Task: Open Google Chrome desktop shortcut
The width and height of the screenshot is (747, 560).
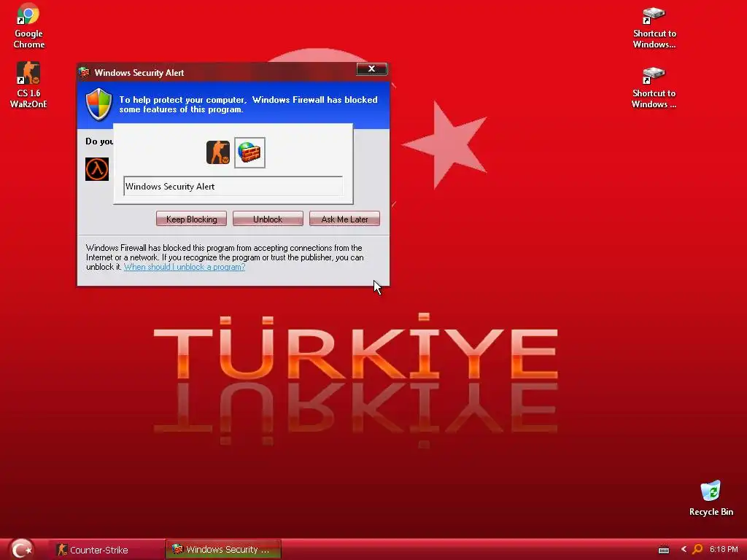Action: (28, 26)
